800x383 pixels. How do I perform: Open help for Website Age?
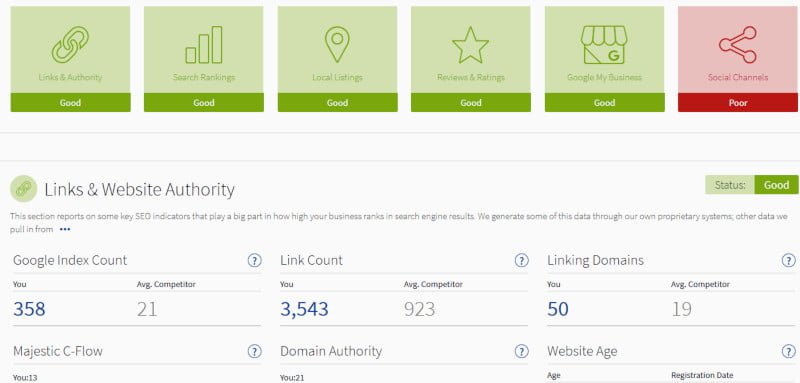click(789, 351)
